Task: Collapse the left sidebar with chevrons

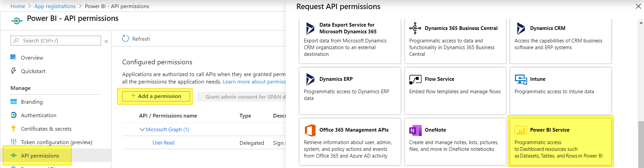Action: click(106, 41)
